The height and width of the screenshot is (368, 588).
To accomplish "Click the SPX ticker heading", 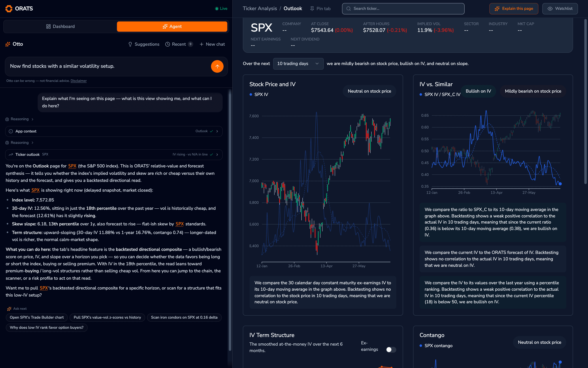I will [261, 28].
